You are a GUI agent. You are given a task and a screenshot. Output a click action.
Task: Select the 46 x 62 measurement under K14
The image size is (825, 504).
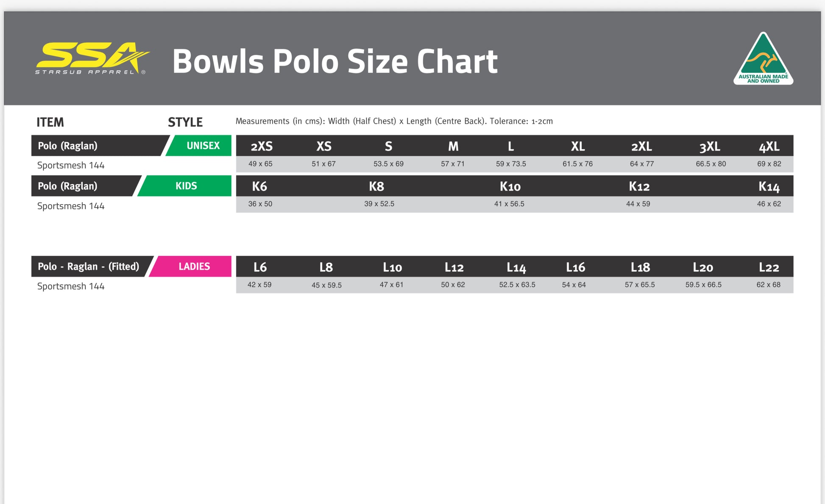[769, 204]
